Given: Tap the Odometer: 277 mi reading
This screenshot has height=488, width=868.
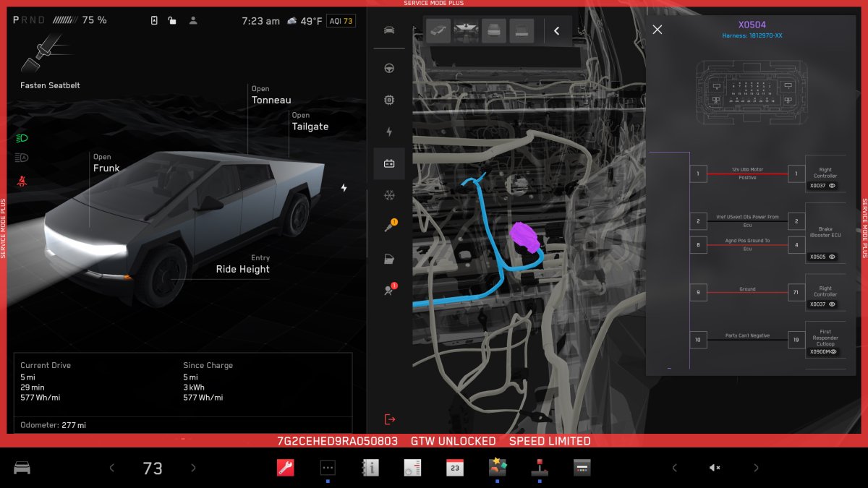Looking at the screenshot, I should pos(54,425).
